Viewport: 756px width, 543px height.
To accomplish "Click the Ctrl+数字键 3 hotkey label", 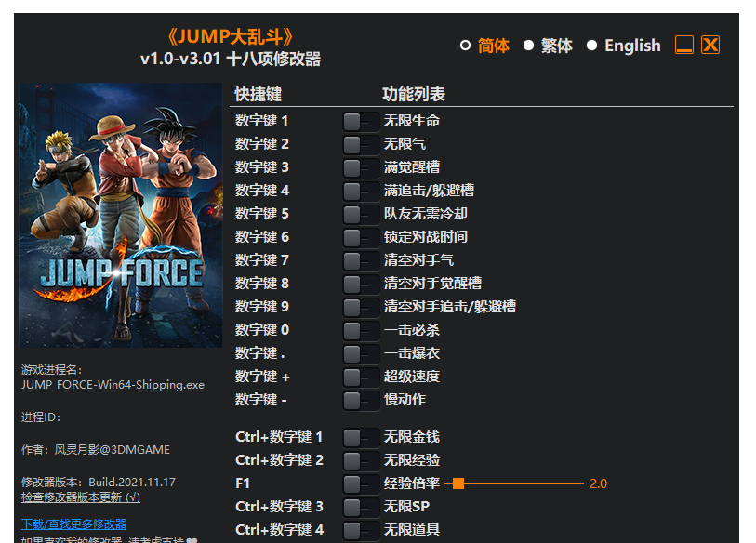I will click(x=279, y=507).
